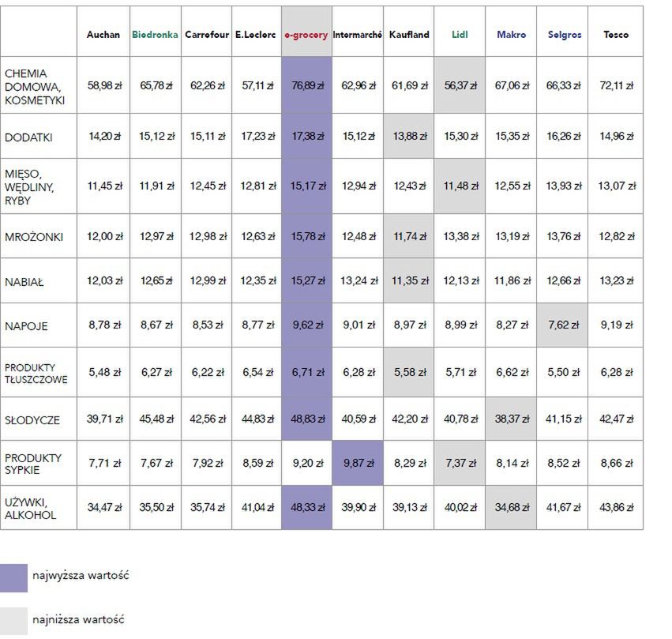
Task: Select the Carrefour column header
Action: point(207,32)
